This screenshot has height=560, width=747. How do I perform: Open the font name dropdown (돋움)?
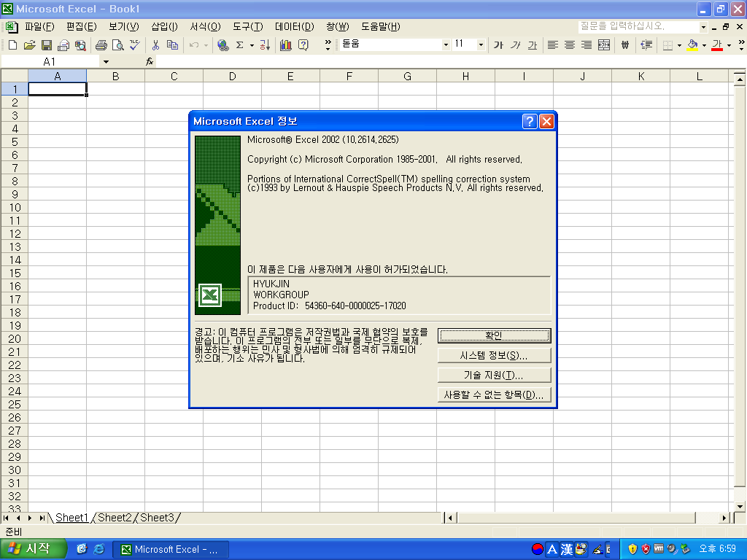446,44
